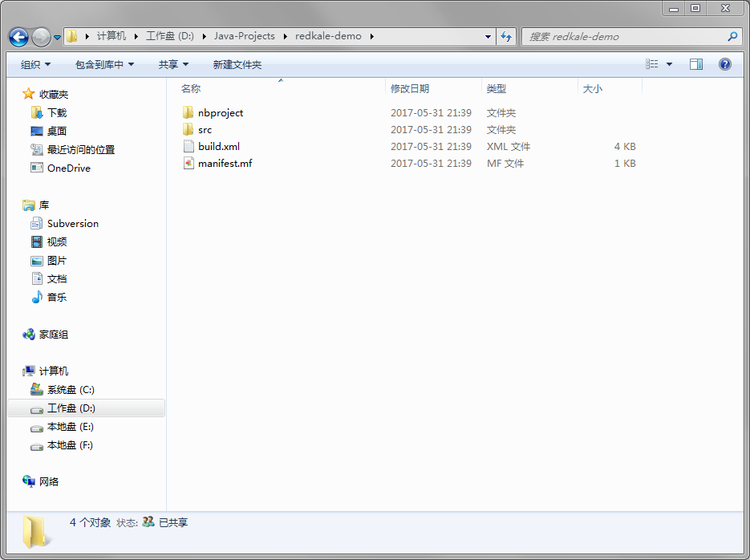This screenshot has width=750, height=560.
Task: Open the Help question mark icon
Action: pyautogui.click(x=725, y=64)
